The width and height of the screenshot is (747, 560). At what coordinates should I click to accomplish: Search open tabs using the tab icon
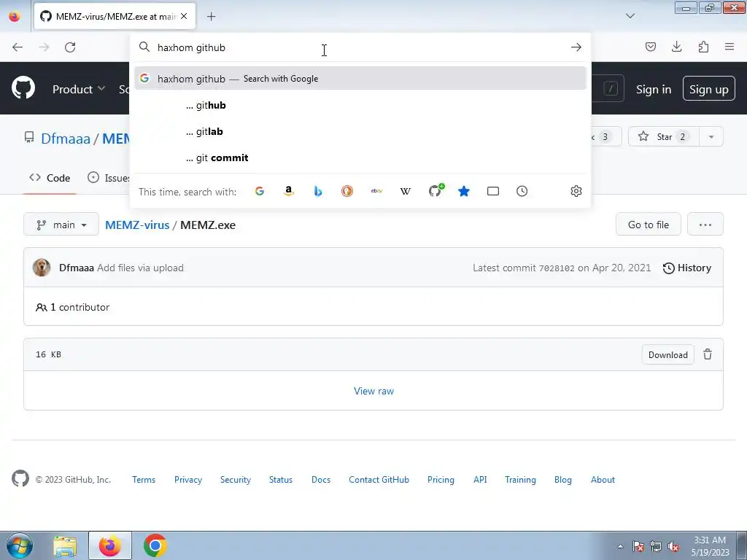point(493,191)
